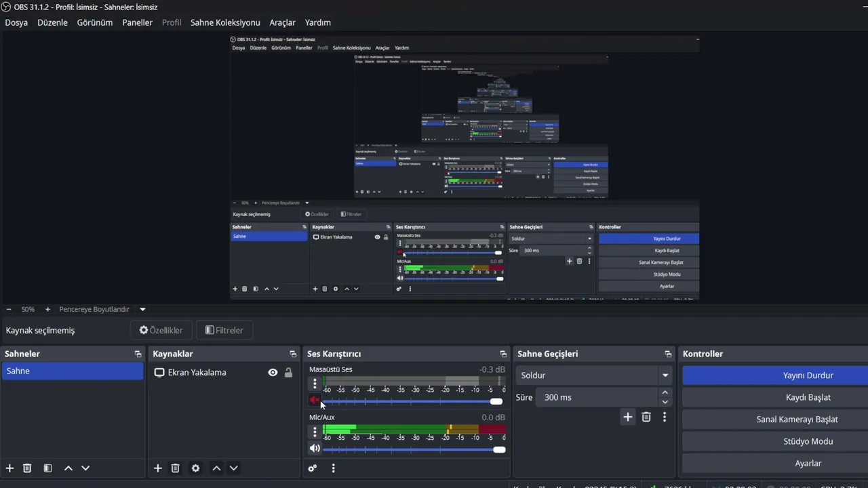Image resolution: width=868 pixels, height=488 pixels.
Task: Click Sanal Kamerayı Başlat button
Action: [x=776, y=420]
